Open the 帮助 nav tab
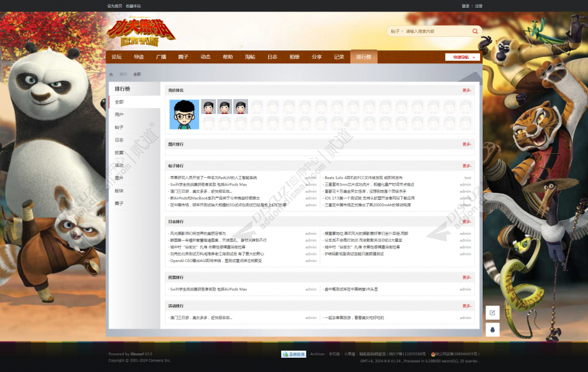The width and height of the screenshot is (588, 372). point(227,57)
